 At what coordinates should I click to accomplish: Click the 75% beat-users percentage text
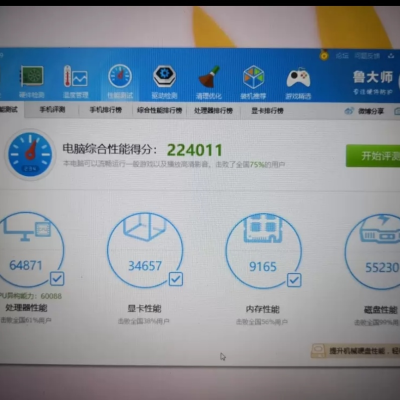tap(257, 164)
